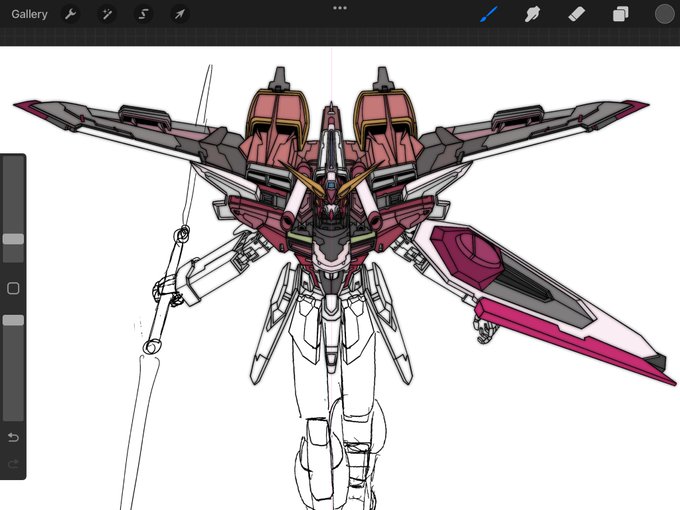
Task: Select the Smudge finger tool
Action: point(533,14)
